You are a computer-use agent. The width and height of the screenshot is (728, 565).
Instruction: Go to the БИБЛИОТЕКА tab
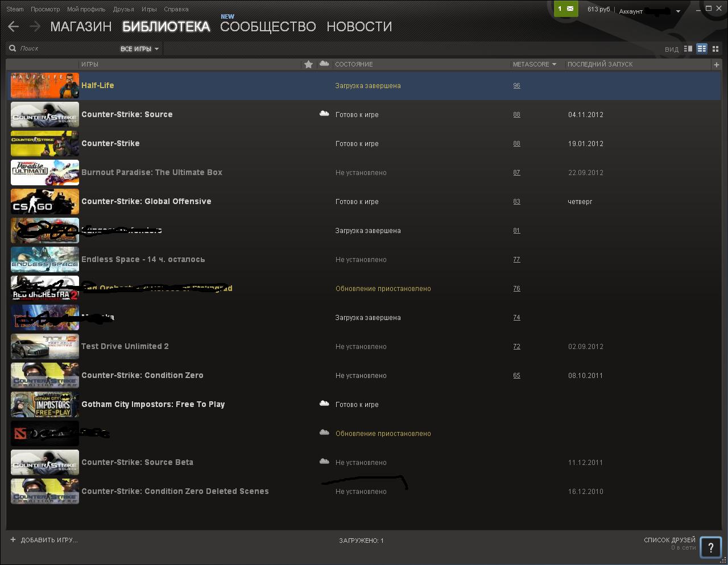pos(166,27)
